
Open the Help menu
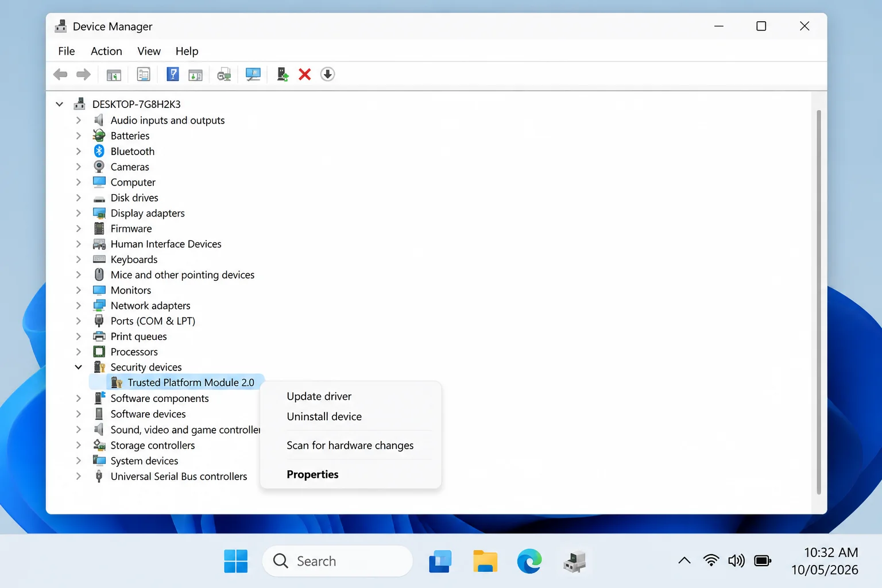click(187, 51)
